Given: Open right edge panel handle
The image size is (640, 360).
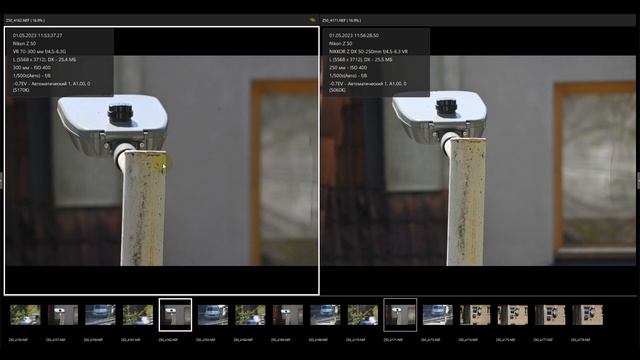Looking at the screenshot, I should pos(638,180).
